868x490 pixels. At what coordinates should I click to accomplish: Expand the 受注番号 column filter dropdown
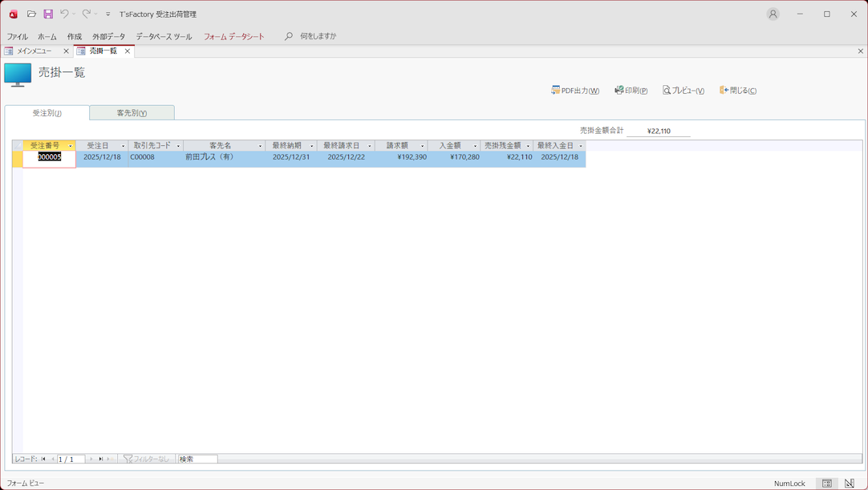click(71, 146)
